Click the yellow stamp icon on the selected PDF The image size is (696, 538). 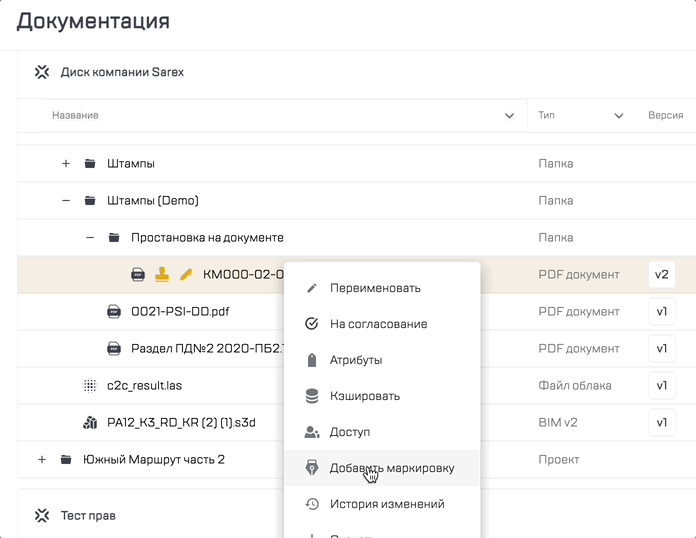tap(162, 275)
